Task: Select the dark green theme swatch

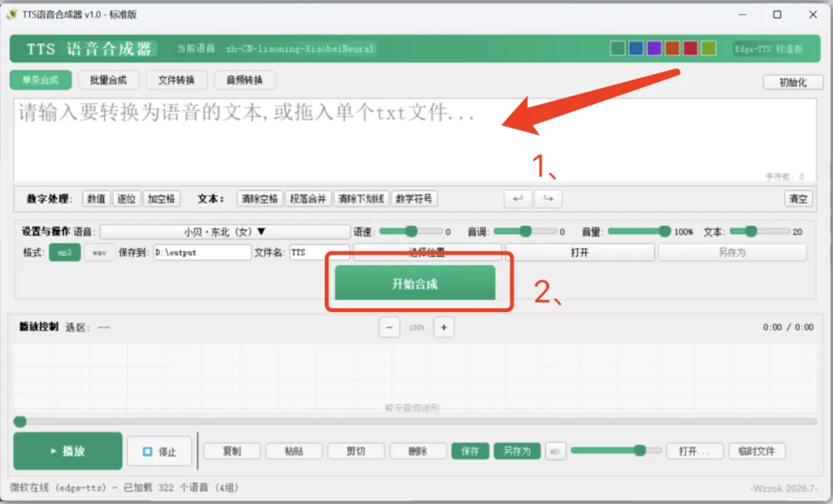Action: point(618,49)
